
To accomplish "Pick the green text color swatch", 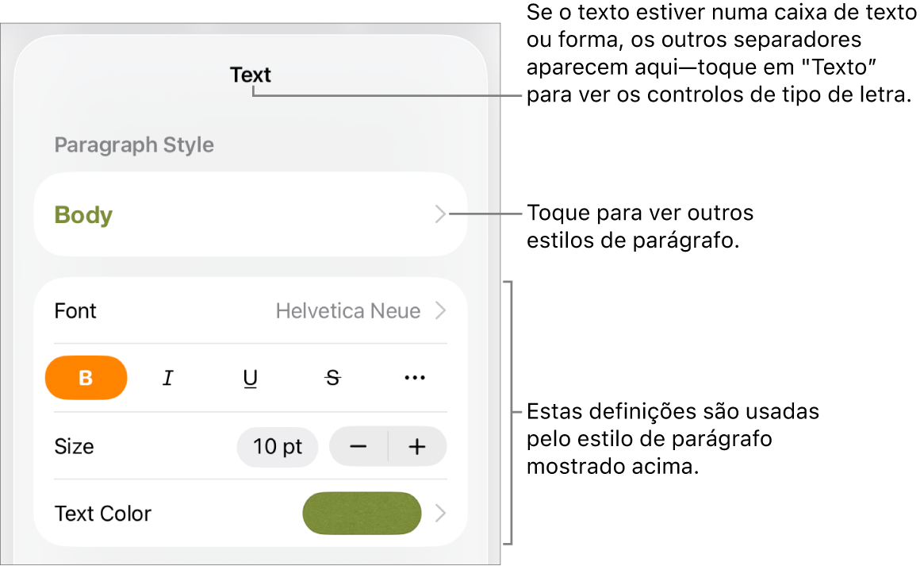I will pos(362,514).
